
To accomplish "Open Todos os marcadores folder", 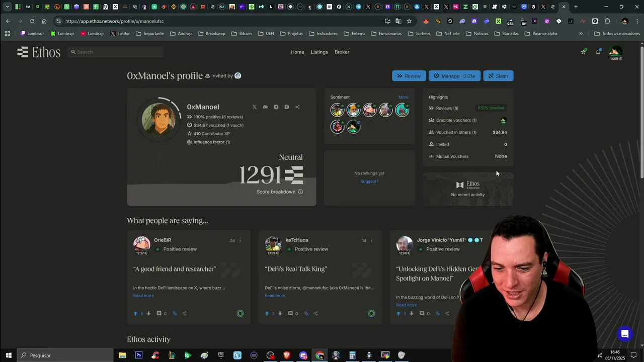I will point(617,34).
